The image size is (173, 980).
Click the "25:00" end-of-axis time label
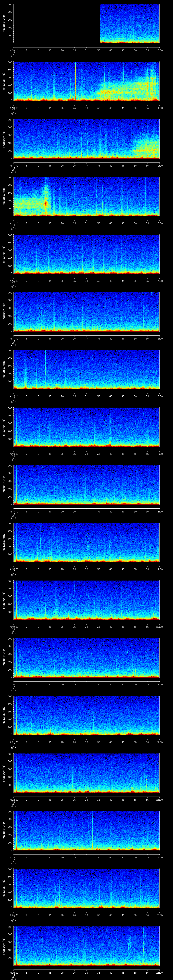[159, 915]
